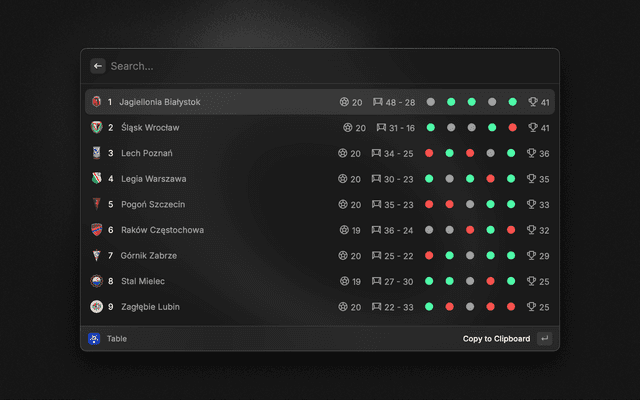
Task: Click the trophy points icon for Jagiellonia
Action: [532, 102]
